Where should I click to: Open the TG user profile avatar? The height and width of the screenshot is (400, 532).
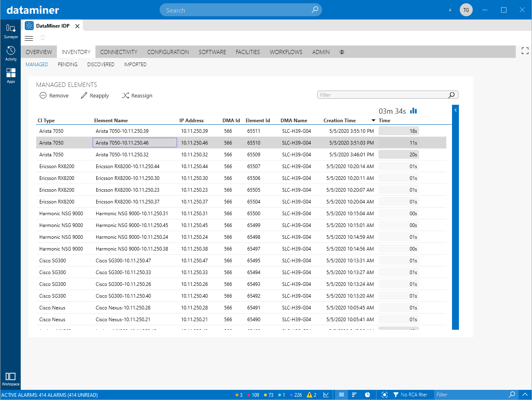[466, 10]
